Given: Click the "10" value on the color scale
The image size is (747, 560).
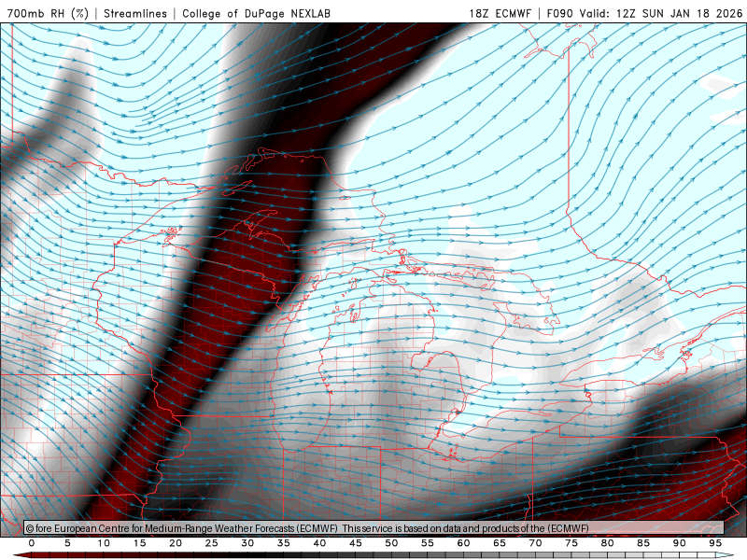Looking at the screenshot, I should point(104,543).
